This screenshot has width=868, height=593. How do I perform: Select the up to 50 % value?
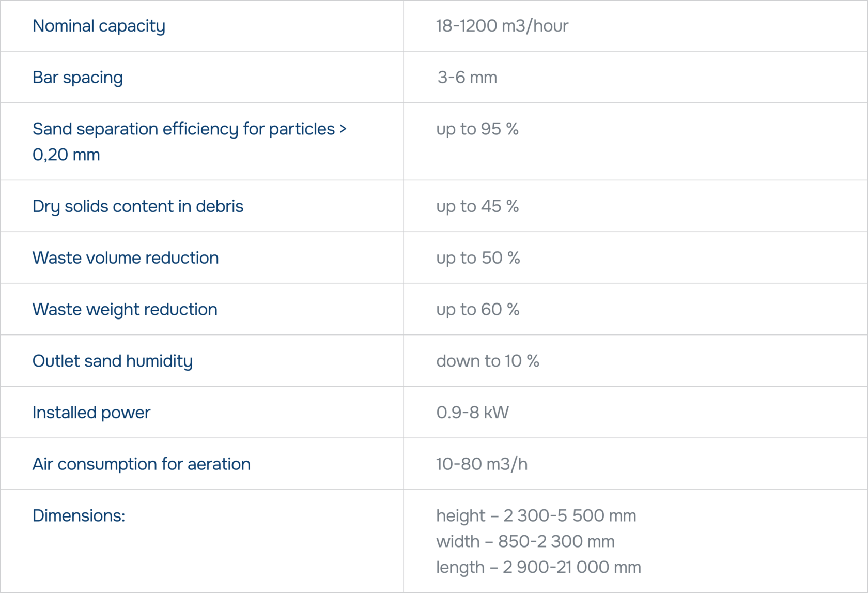click(x=478, y=258)
